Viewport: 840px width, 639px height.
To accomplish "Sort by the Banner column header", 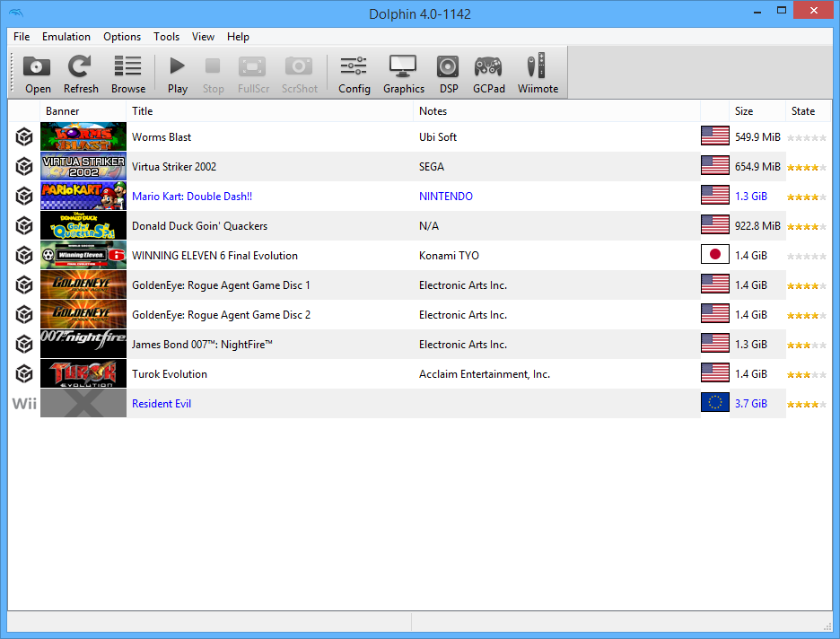I will (x=83, y=111).
